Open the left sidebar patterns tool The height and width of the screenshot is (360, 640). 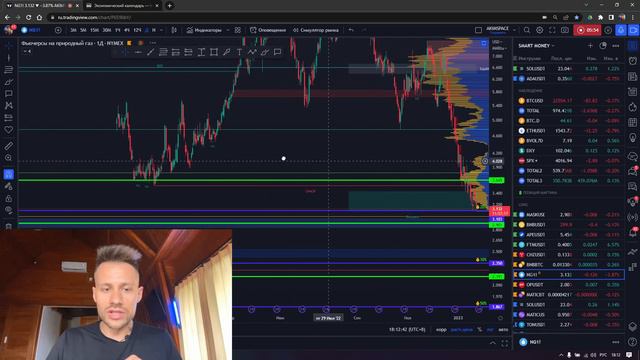[x=9, y=106]
